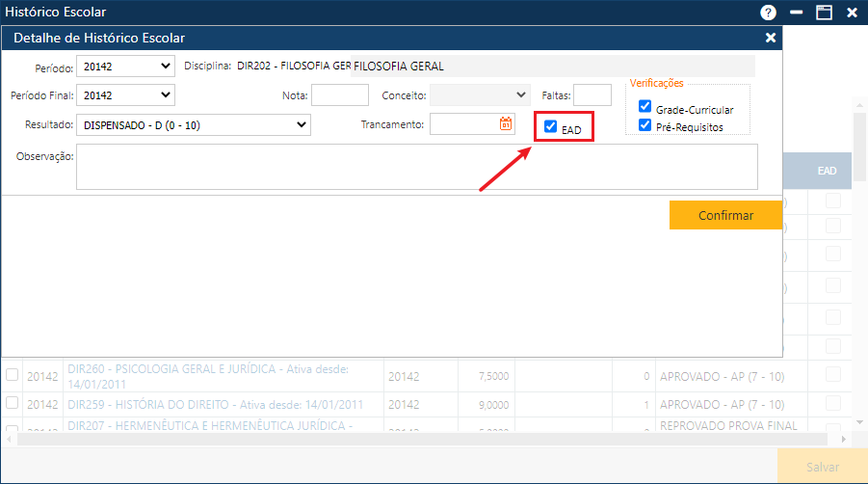Screen dimensions: 868x484
Task: Toggle the Pré-Requisitos verification checkbox
Action: [x=645, y=125]
